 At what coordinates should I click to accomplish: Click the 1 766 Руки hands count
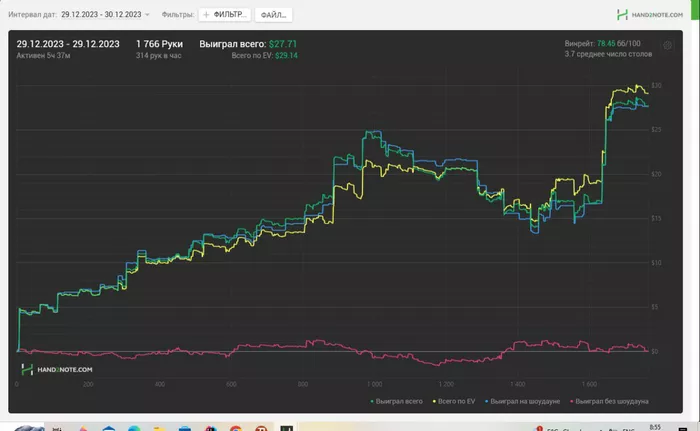[159, 44]
